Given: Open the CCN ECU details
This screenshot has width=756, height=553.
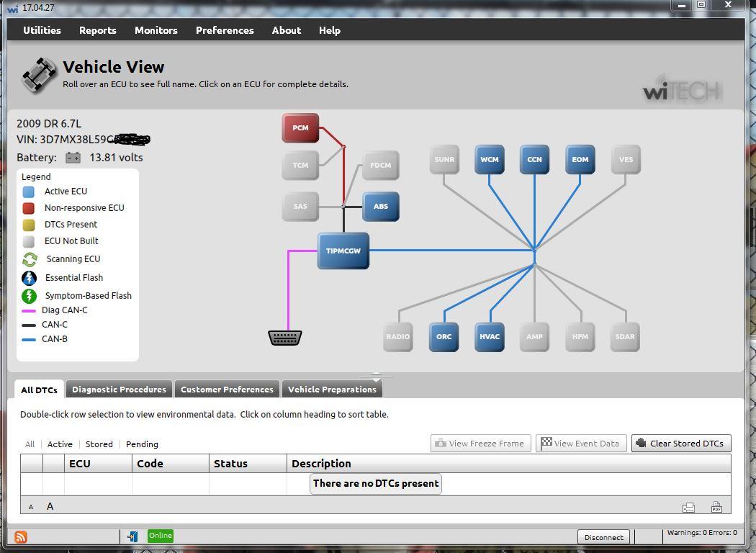Looking at the screenshot, I should coord(534,159).
